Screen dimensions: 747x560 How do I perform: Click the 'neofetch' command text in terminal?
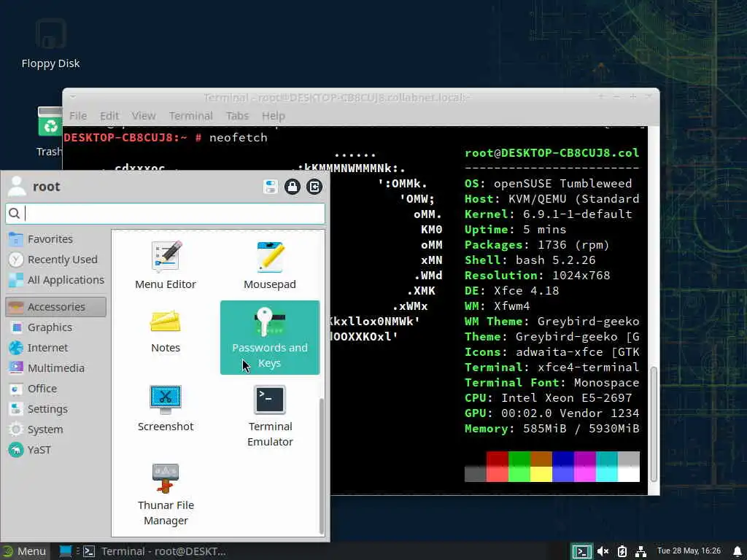239,138
